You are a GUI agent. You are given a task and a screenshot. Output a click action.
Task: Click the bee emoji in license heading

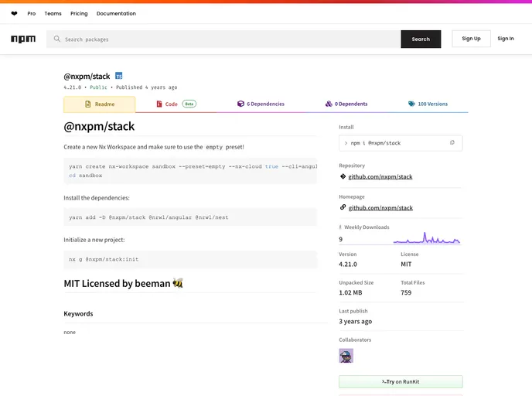(x=178, y=282)
